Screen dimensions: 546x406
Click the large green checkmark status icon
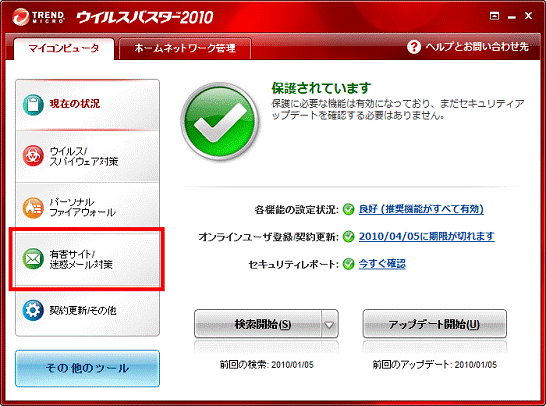pyautogui.click(x=220, y=122)
